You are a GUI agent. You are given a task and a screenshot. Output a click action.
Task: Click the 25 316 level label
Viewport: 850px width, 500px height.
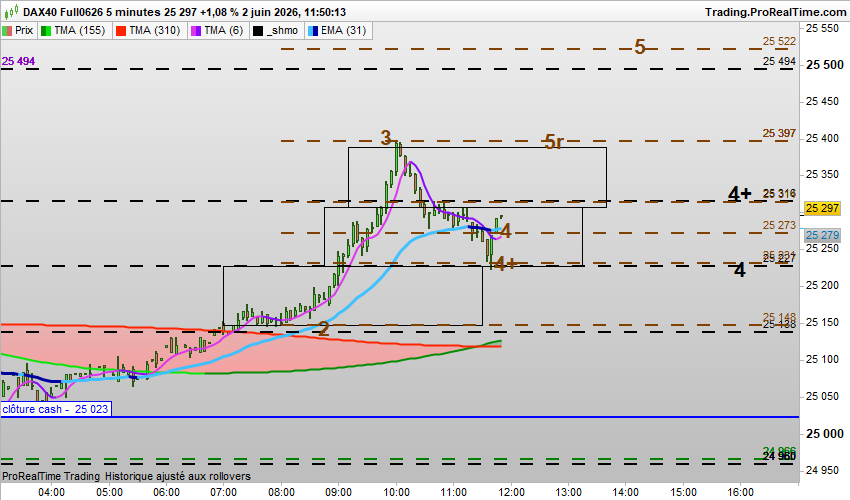[779, 194]
